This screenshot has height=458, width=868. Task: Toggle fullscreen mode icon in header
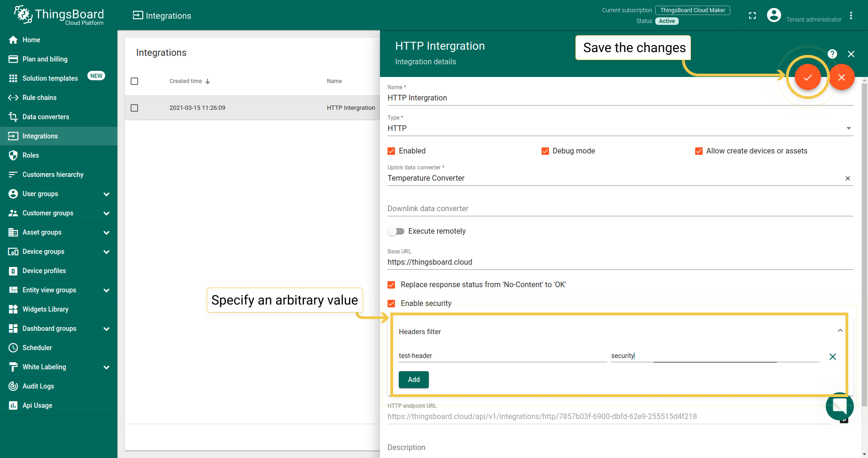click(752, 15)
